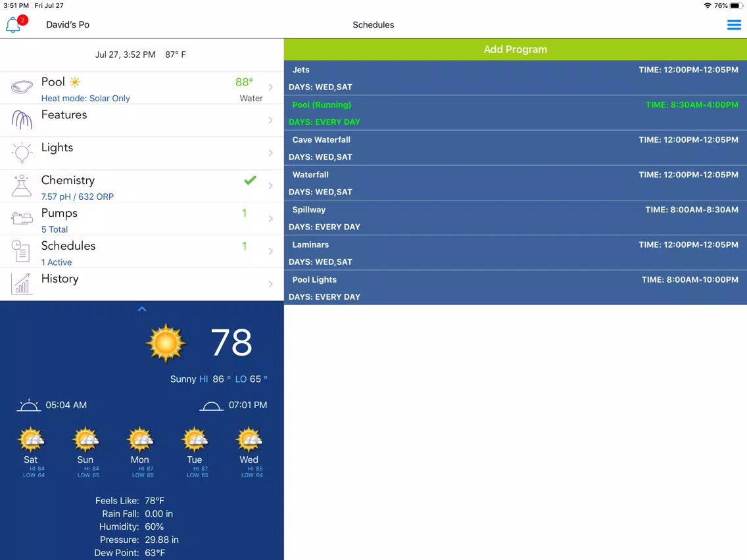Open the Pool (Running) schedule
The image size is (747, 560).
click(516, 113)
